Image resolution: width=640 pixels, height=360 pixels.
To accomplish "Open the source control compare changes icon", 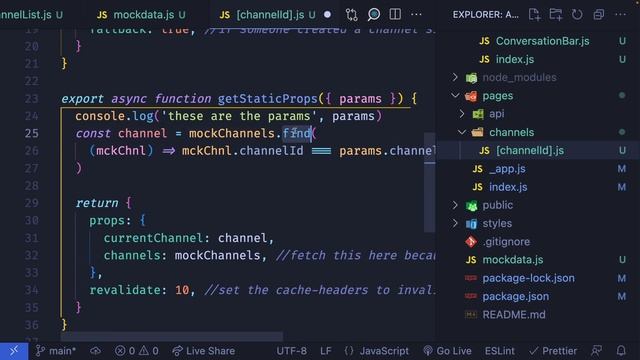I will (x=351, y=15).
